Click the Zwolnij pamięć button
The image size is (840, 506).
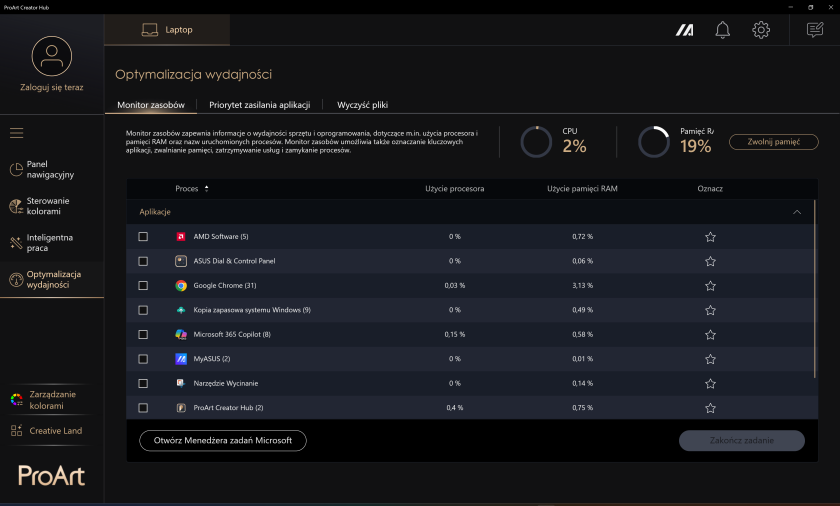click(x=774, y=142)
